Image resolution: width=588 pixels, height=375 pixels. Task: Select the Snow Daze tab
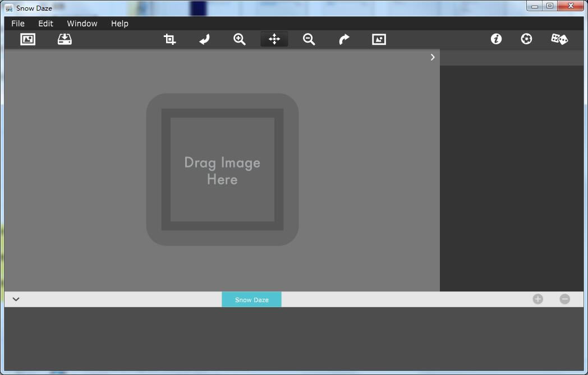pyautogui.click(x=251, y=300)
